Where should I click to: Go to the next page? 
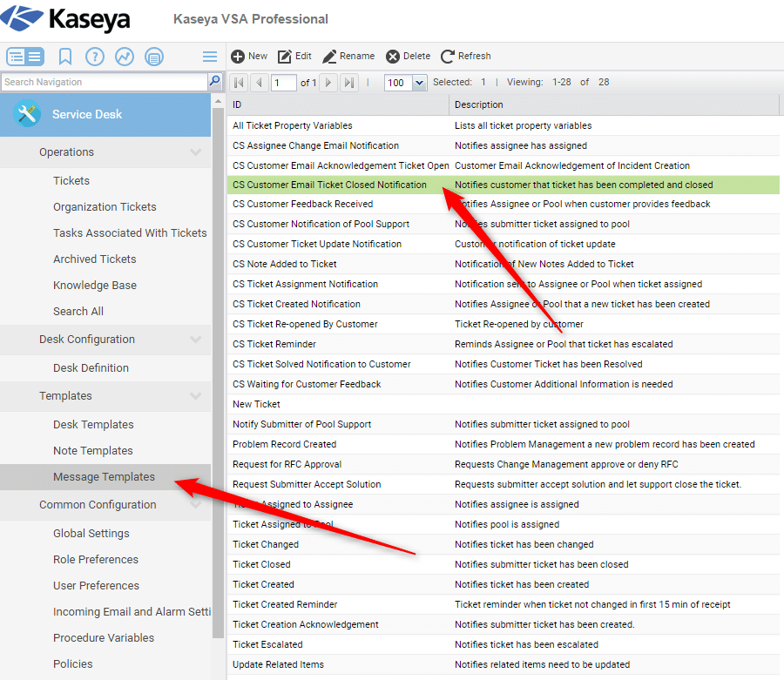(328, 83)
